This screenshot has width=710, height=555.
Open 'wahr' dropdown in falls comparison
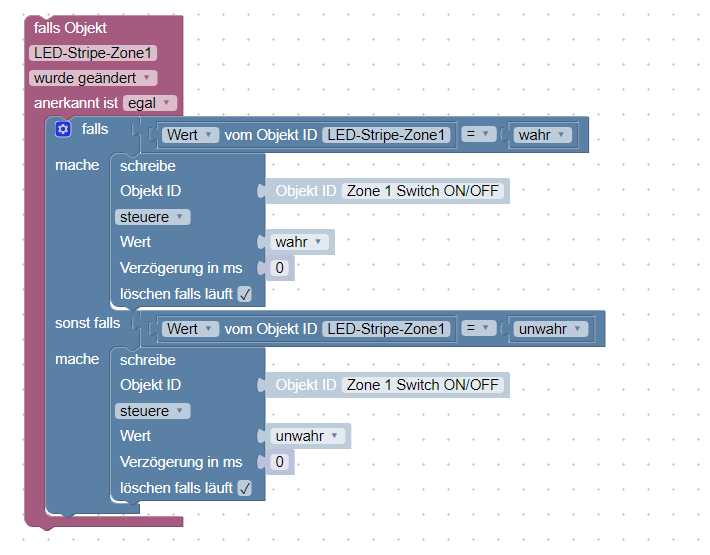click(542, 135)
